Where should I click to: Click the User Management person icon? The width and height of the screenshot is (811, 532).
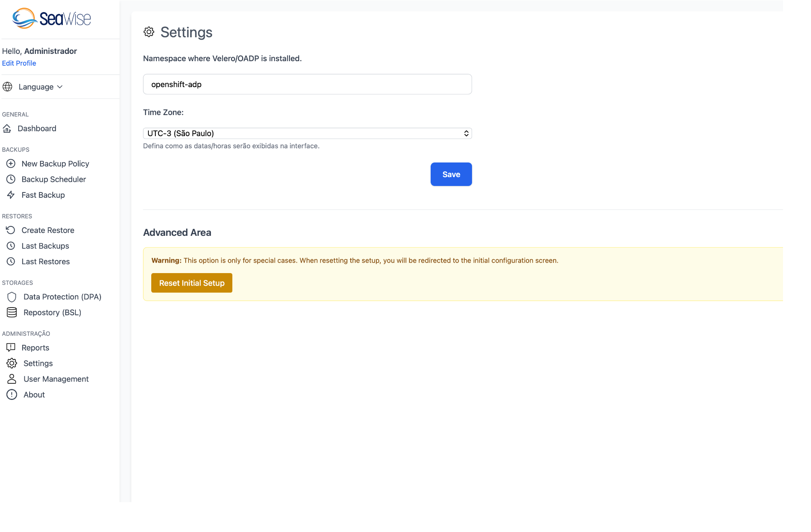point(12,379)
